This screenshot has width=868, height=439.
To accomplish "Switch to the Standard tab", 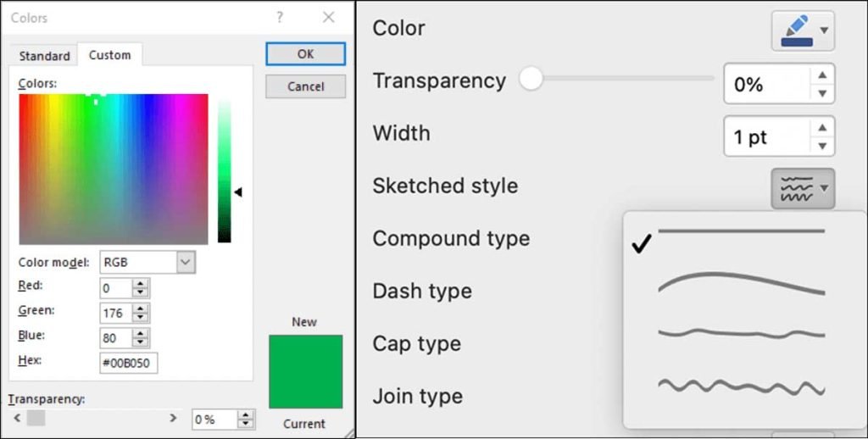I will click(x=44, y=56).
